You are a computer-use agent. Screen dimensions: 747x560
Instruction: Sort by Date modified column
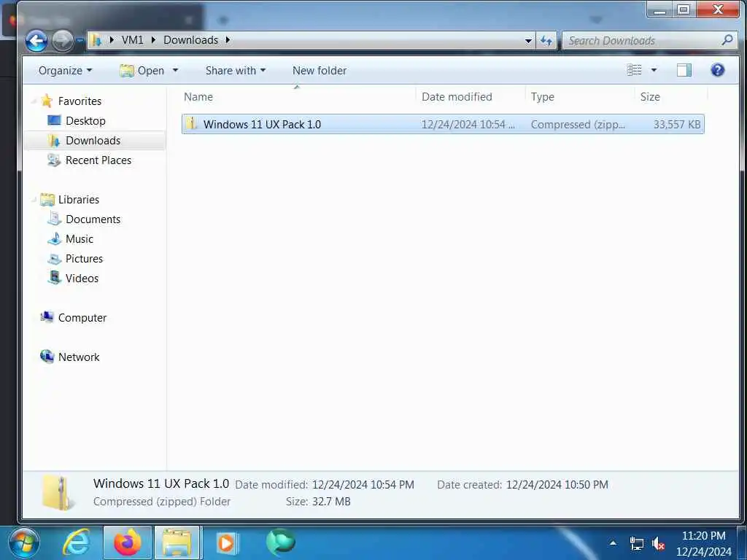[471, 97]
